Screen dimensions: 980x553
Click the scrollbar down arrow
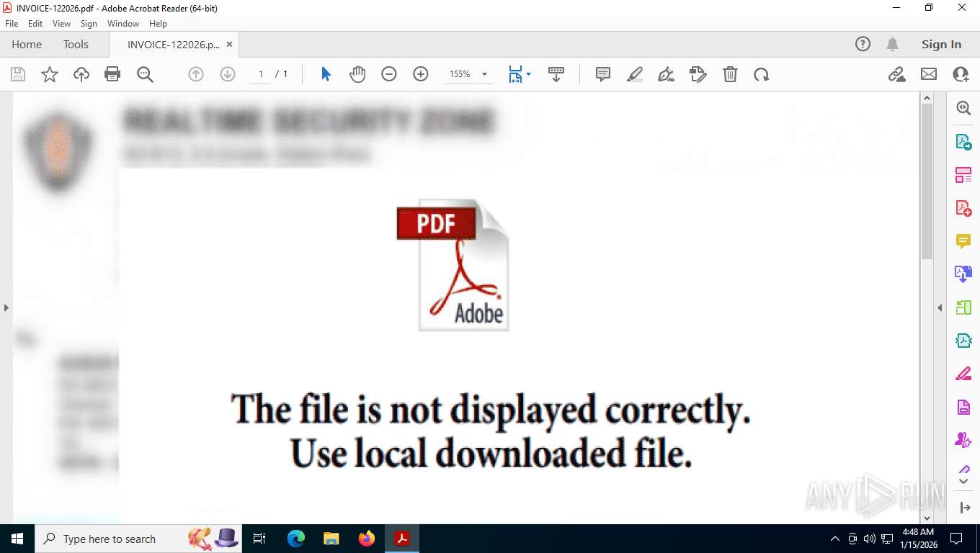927,517
